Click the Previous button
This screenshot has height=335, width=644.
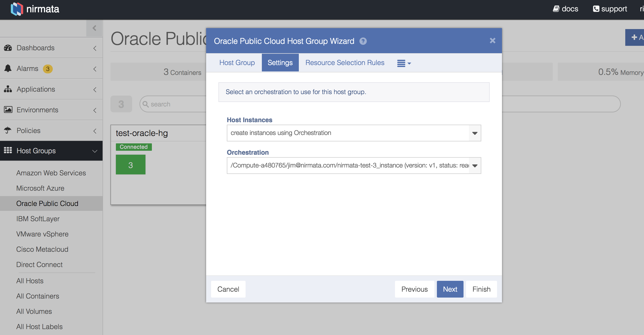point(414,289)
